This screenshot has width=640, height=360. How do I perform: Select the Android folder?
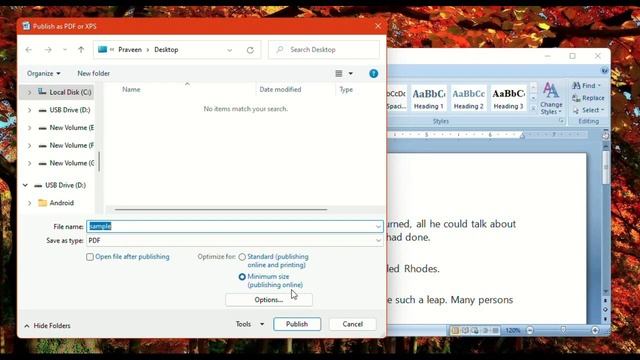pos(56,203)
